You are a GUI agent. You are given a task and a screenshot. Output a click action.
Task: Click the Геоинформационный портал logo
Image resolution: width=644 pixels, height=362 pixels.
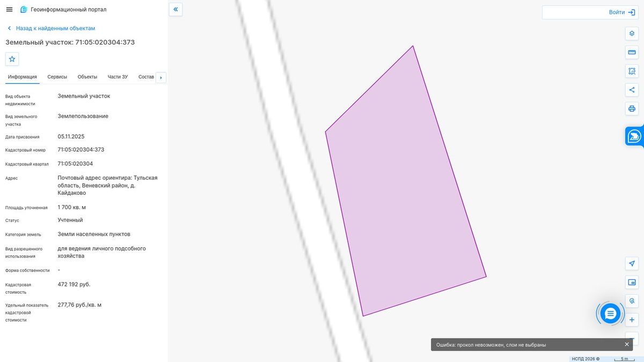tap(63, 10)
